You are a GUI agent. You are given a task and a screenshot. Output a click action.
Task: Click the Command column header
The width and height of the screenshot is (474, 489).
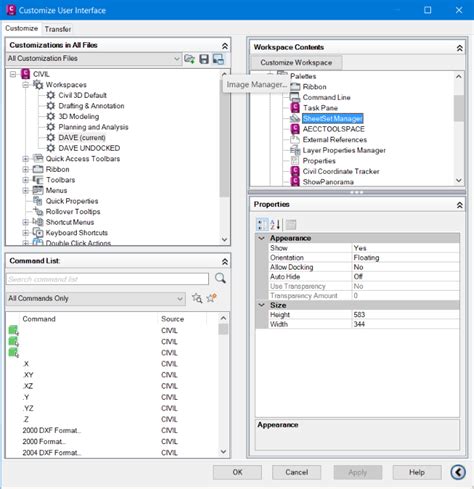(x=88, y=319)
